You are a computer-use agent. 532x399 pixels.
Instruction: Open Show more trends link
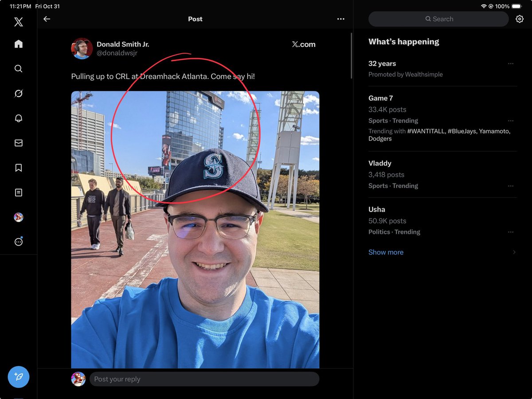tap(386, 252)
